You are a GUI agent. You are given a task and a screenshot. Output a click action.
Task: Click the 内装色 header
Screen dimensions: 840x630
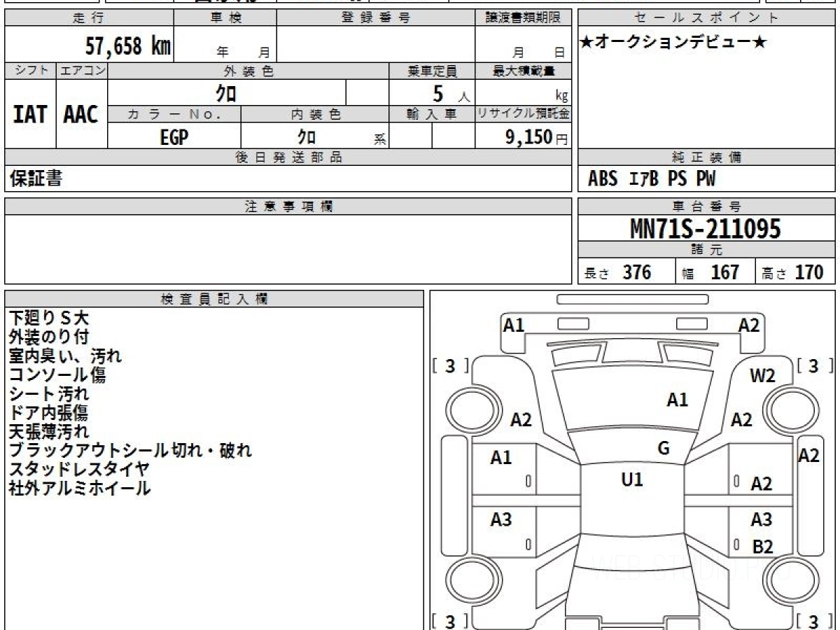click(x=315, y=114)
